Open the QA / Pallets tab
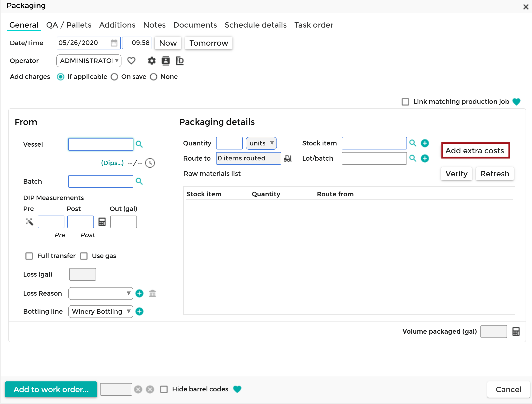 click(69, 25)
